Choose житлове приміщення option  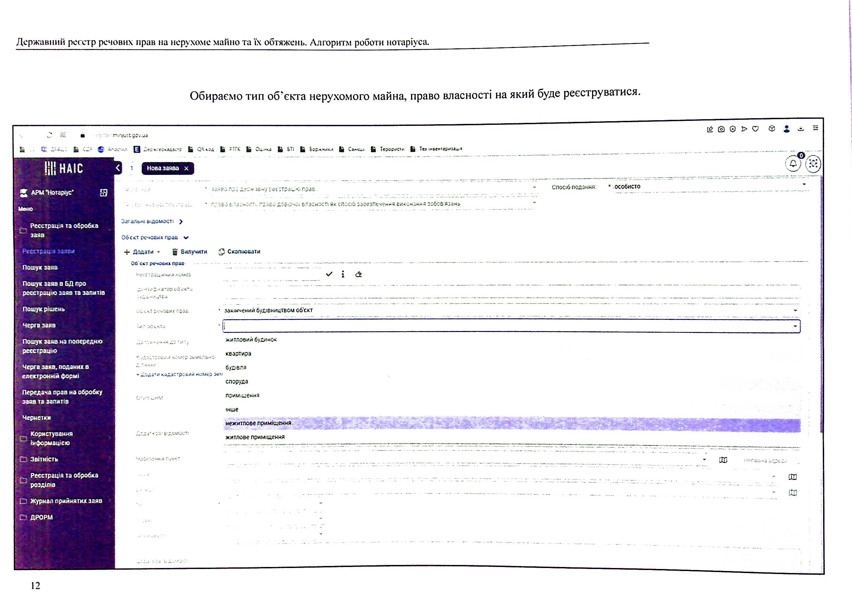point(255,437)
